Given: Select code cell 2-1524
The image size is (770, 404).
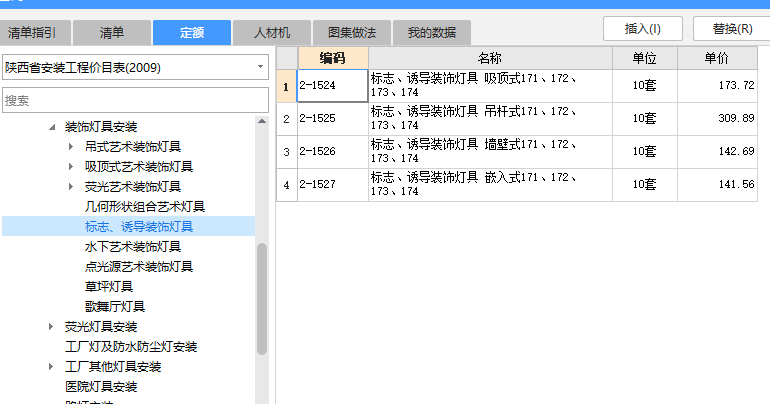Looking at the screenshot, I should (x=332, y=85).
